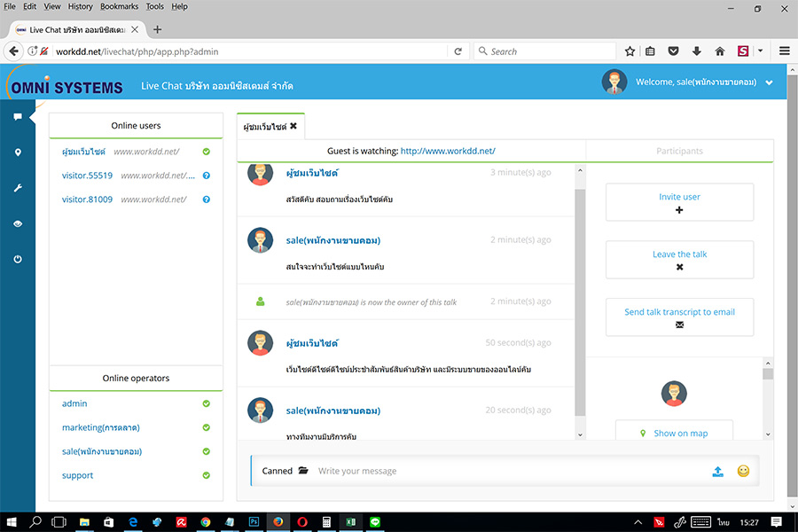Select visitor.55519 in Online users
The image size is (798, 532).
87,176
